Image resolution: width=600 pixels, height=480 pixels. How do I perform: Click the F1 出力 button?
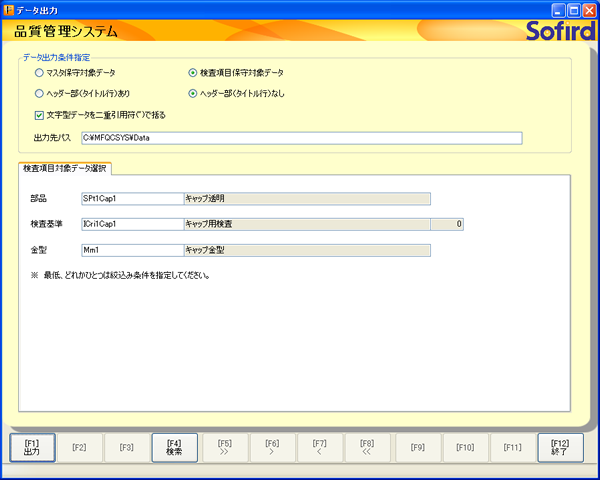[31, 447]
